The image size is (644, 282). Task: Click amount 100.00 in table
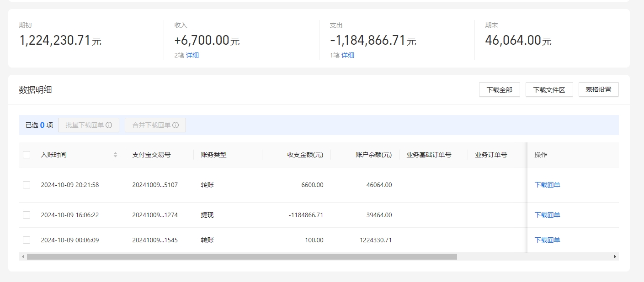click(x=314, y=240)
